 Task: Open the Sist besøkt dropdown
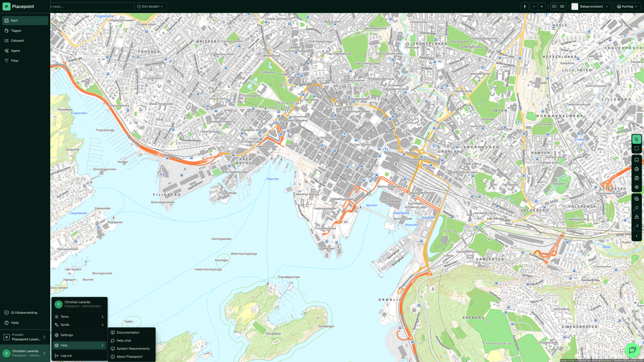coord(150,7)
